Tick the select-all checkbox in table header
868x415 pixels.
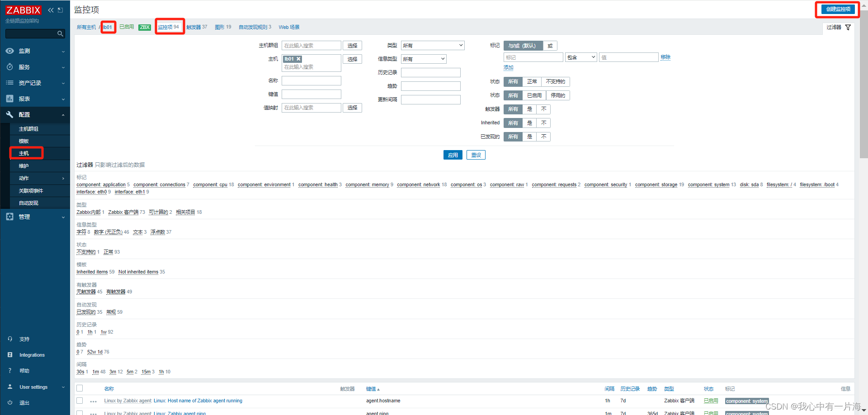(x=80, y=388)
